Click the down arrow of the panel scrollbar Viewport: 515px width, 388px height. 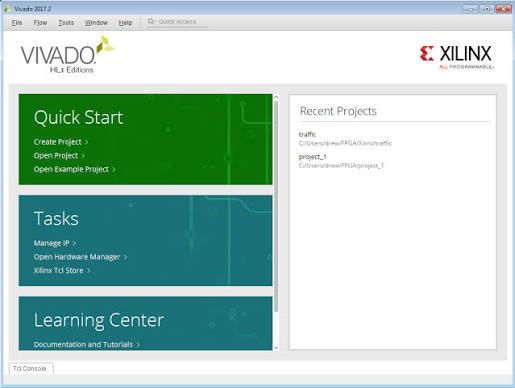pos(276,348)
